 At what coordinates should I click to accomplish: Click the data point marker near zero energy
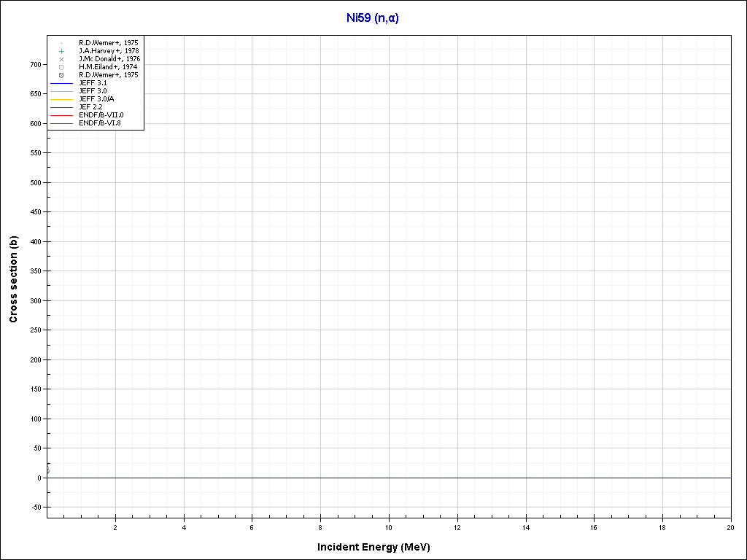click(x=48, y=470)
